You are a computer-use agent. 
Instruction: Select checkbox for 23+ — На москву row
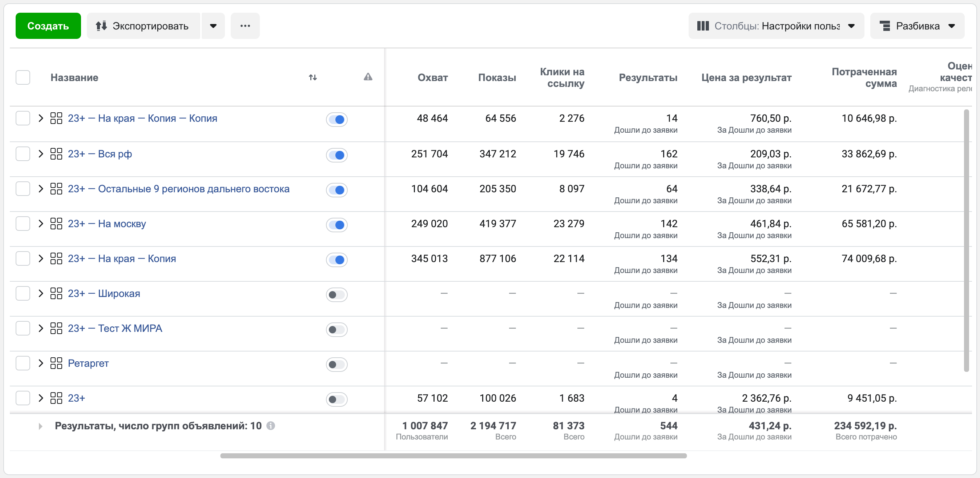[x=23, y=224]
